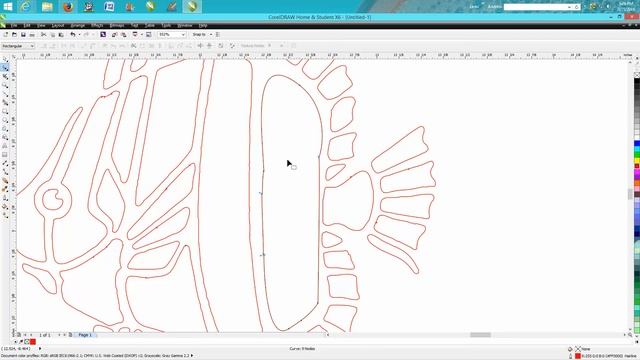Go to the first page navigator button
This screenshot has width=640, height=360.
25,335
